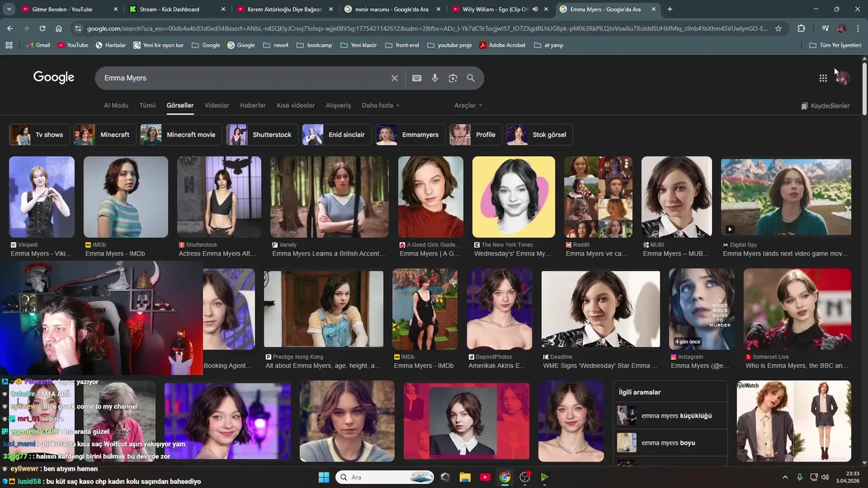Open the Google account avatar
Image resolution: width=868 pixels, height=488 pixels.
click(842, 78)
